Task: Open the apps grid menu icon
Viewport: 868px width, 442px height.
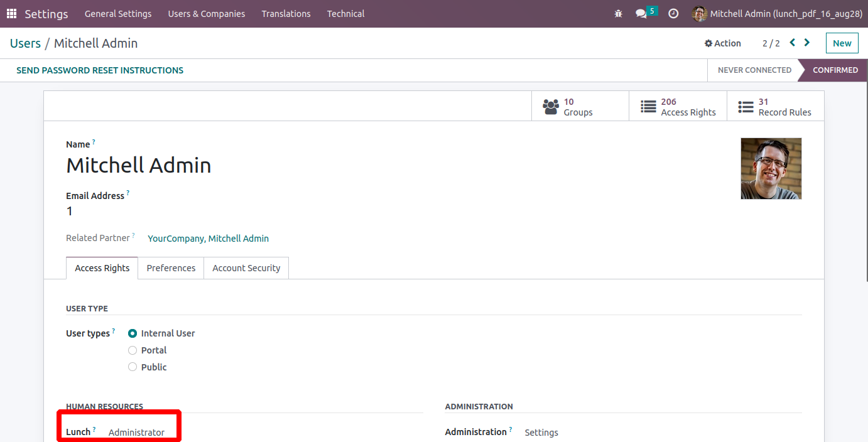Action: click(11, 14)
